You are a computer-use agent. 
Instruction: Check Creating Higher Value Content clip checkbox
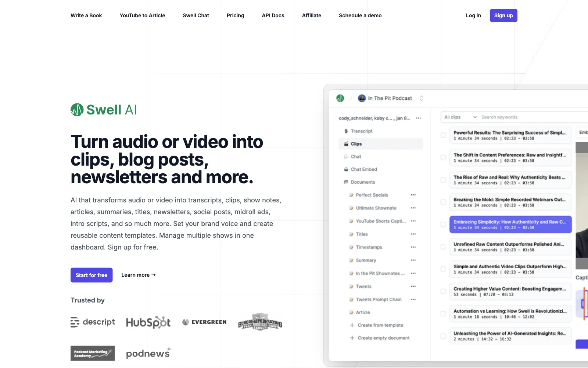click(443, 291)
